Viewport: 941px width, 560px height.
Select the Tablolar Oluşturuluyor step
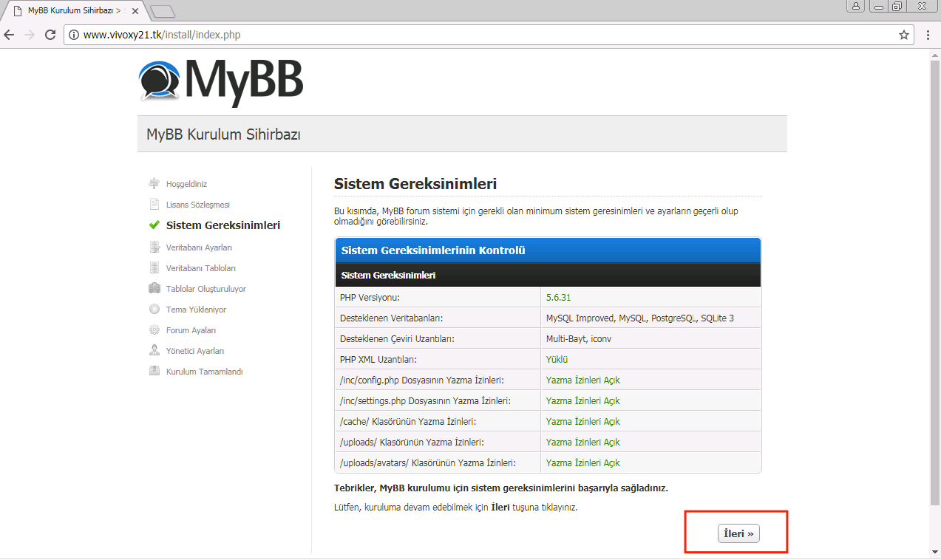coord(206,289)
